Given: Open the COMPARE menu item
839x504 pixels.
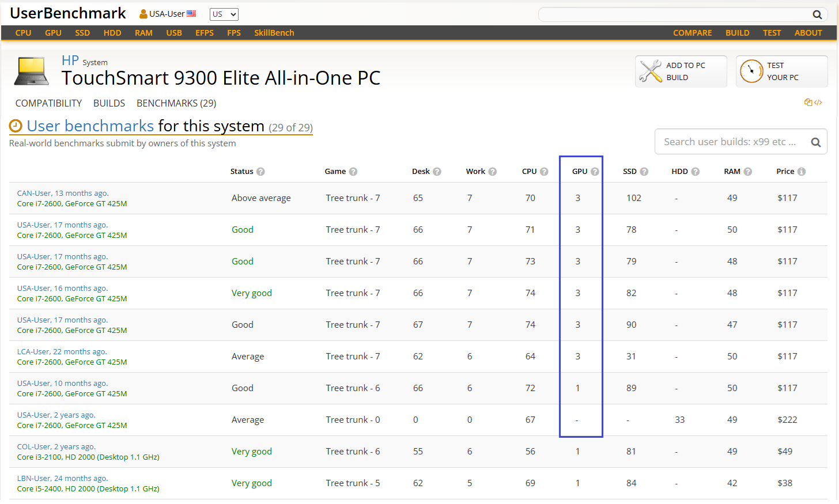Looking at the screenshot, I should [692, 33].
